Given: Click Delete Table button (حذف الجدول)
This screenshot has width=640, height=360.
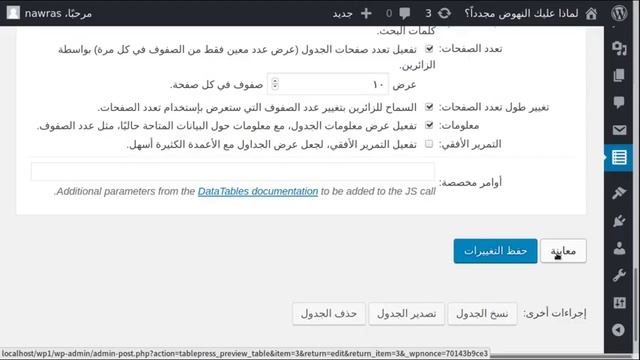Looking at the screenshot, I should (x=329, y=313).
